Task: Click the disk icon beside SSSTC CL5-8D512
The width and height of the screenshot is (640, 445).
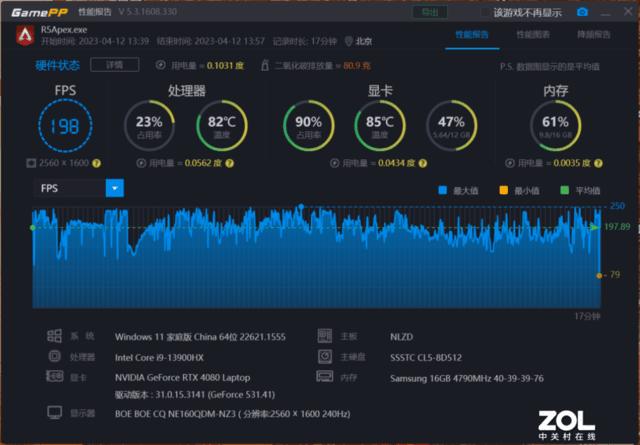Action: click(325, 356)
